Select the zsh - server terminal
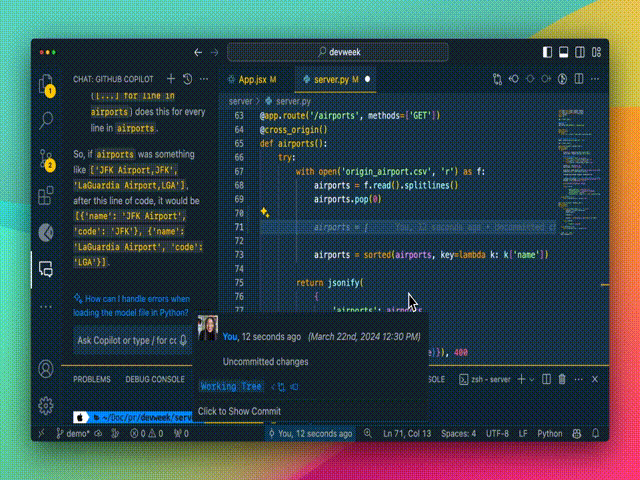The image size is (640, 480). (x=485, y=379)
